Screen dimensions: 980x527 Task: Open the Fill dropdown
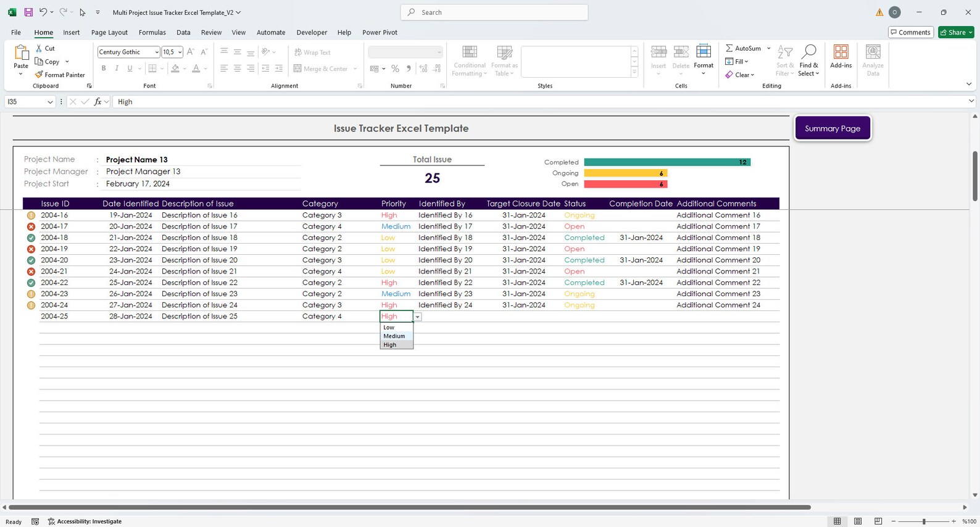click(x=736, y=62)
